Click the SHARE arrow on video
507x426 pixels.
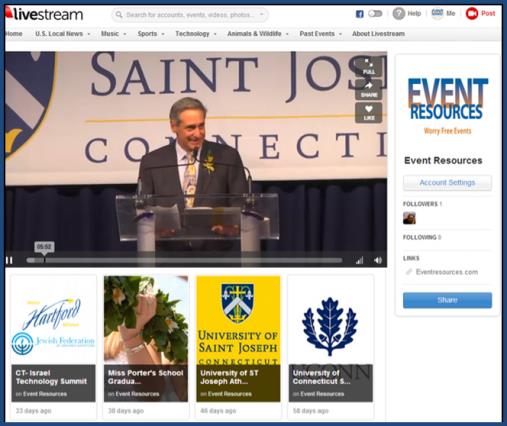coord(368,89)
